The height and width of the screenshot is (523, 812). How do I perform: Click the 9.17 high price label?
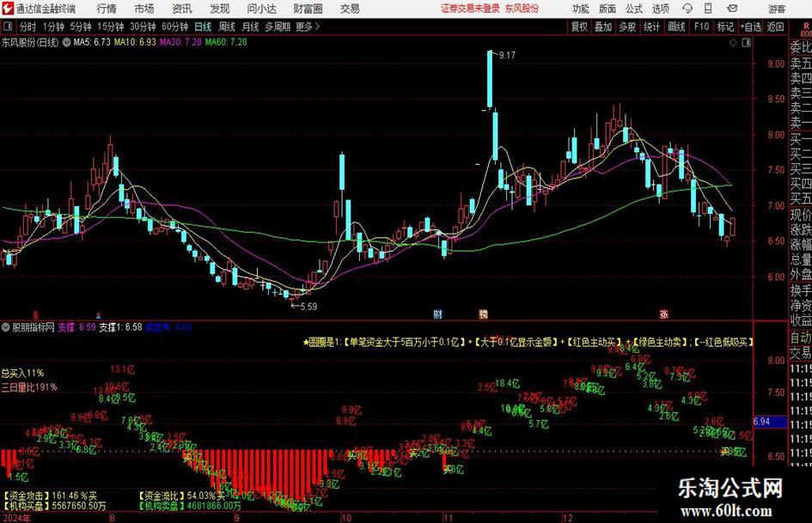click(507, 55)
